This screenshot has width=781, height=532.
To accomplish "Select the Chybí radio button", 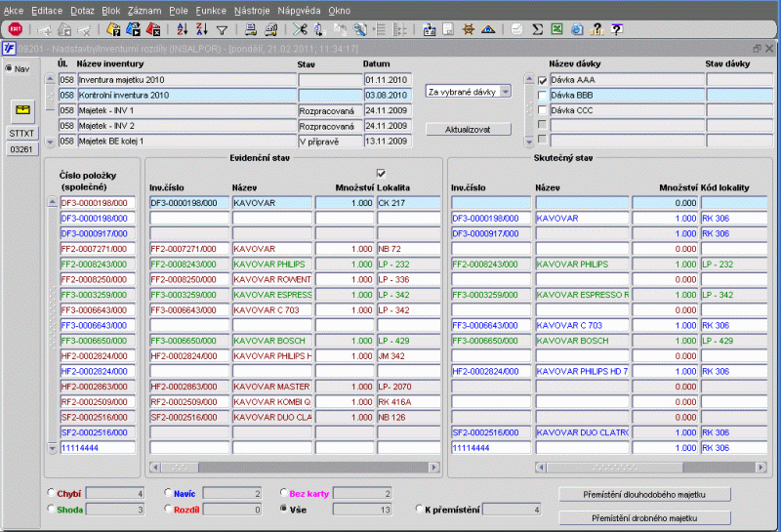I will [52, 494].
